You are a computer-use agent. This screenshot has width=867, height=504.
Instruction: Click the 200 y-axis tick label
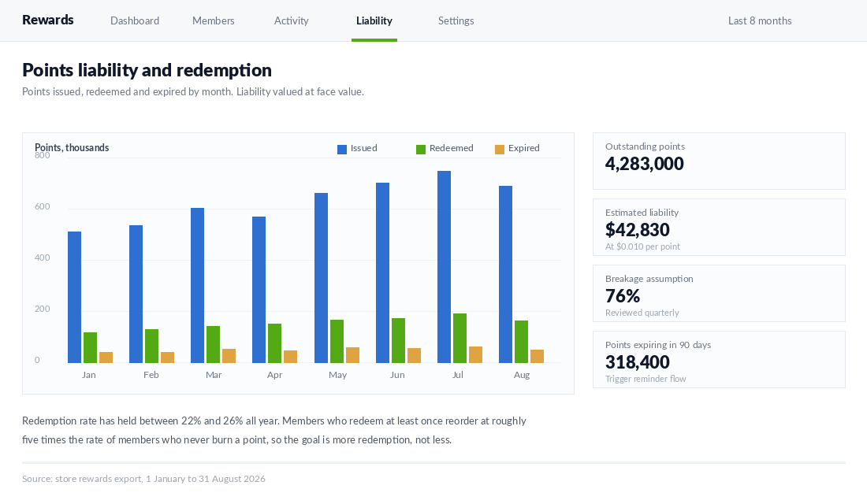pos(42,309)
